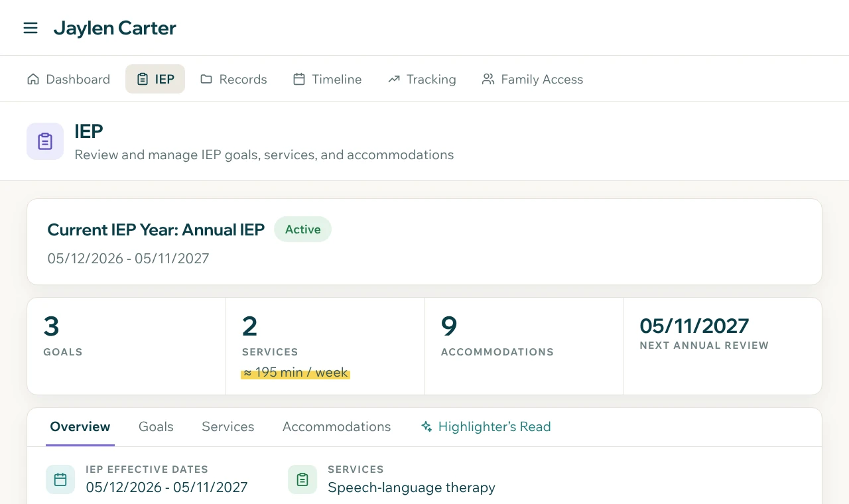Switch to the Services tab
This screenshot has height=504, width=849.
pos(228,426)
